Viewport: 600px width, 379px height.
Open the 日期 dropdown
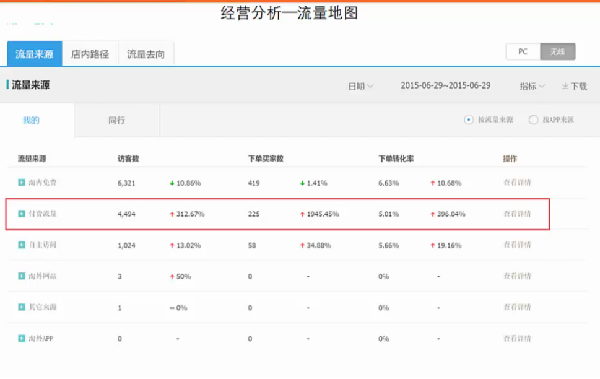coord(360,86)
